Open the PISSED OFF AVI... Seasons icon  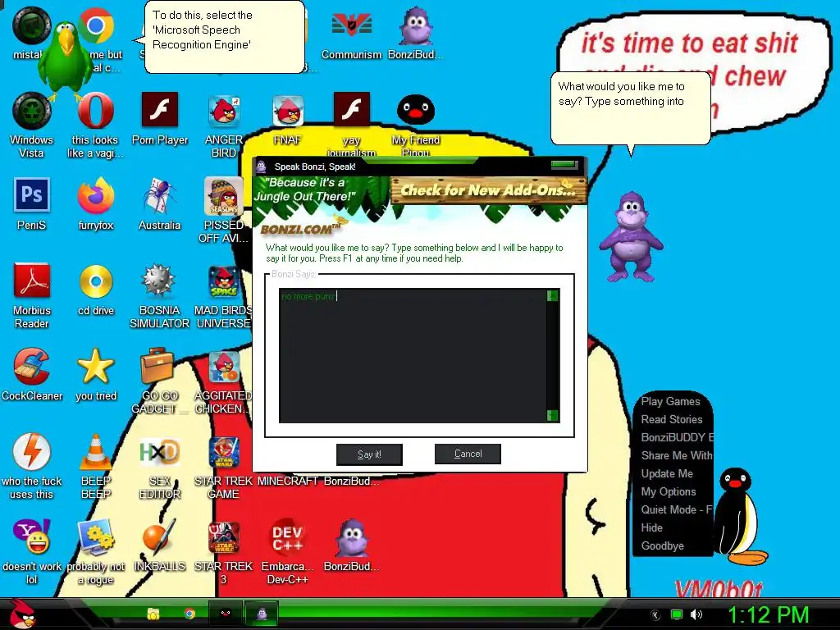(224, 196)
